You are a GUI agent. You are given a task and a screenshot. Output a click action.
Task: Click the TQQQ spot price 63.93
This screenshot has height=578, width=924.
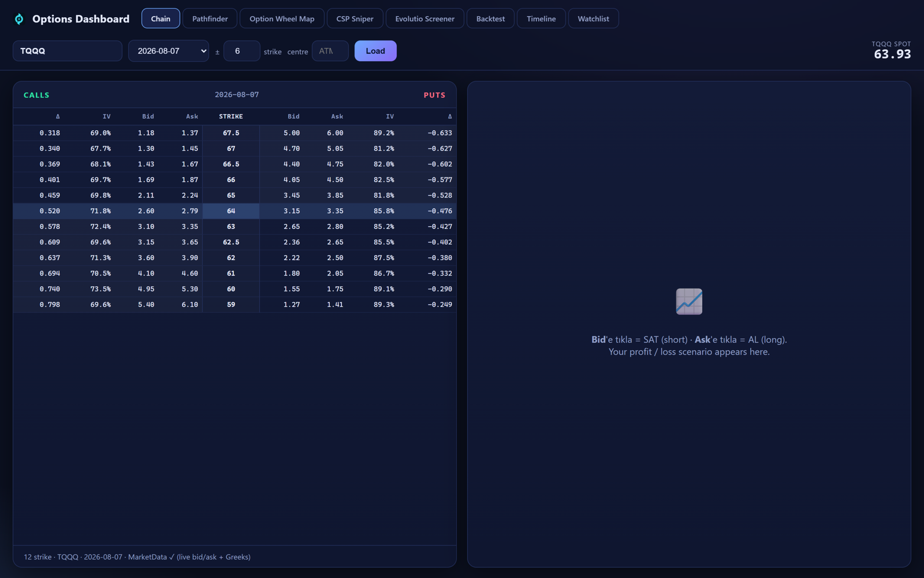coord(892,54)
